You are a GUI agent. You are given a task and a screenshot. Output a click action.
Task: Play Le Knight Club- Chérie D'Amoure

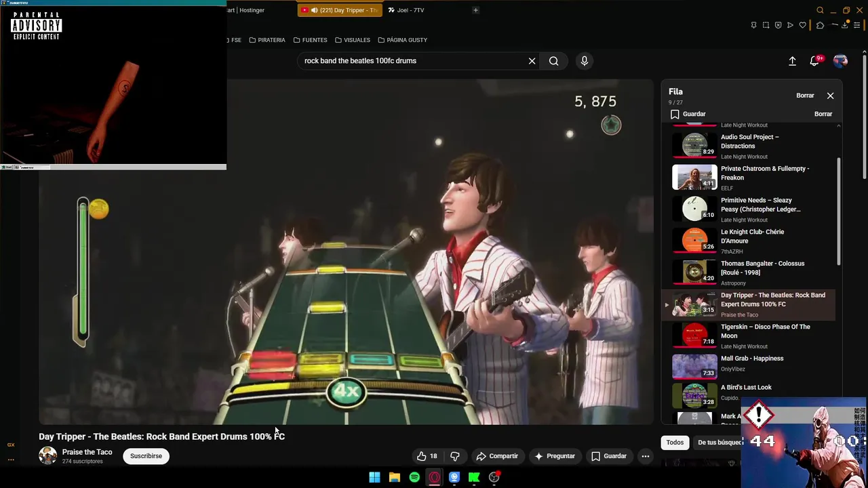click(749, 241)
